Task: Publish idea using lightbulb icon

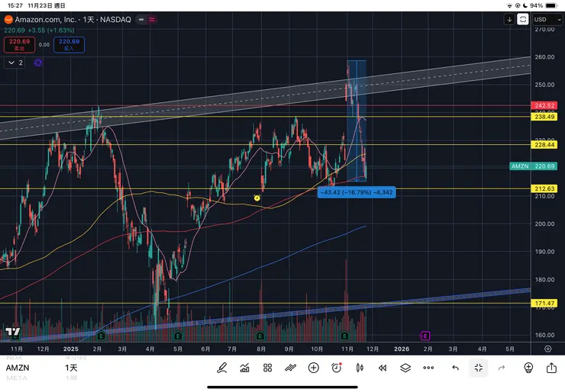Action: click(x=528, y=368)
